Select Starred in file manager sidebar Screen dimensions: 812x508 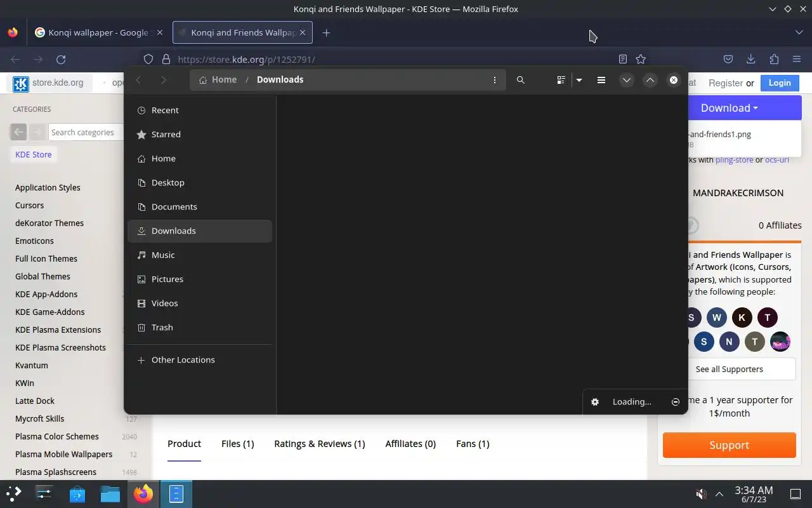[200, 134]
